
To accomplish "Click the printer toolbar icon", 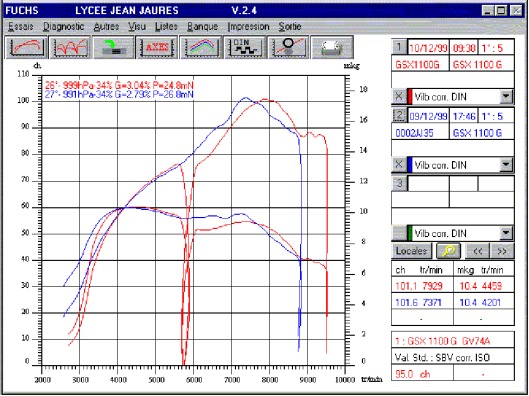I will pyautogui.click(x=332, y=47).
